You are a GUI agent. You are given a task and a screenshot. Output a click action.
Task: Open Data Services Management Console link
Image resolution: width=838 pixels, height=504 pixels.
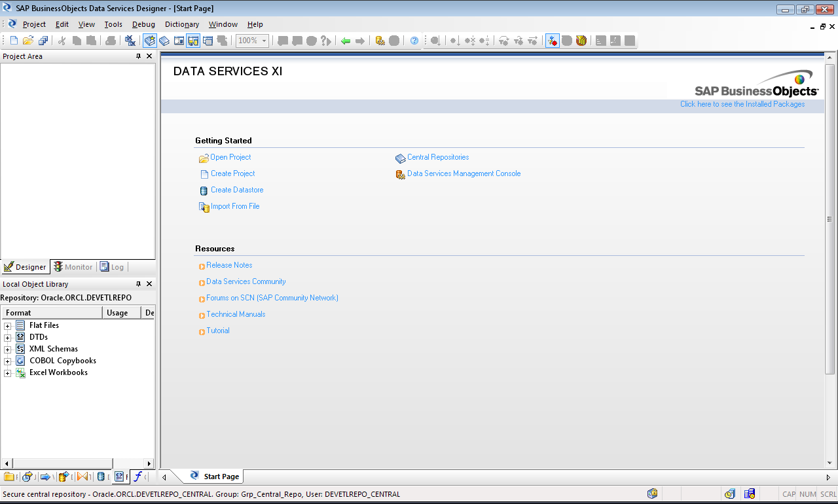(x=464, y=173)
